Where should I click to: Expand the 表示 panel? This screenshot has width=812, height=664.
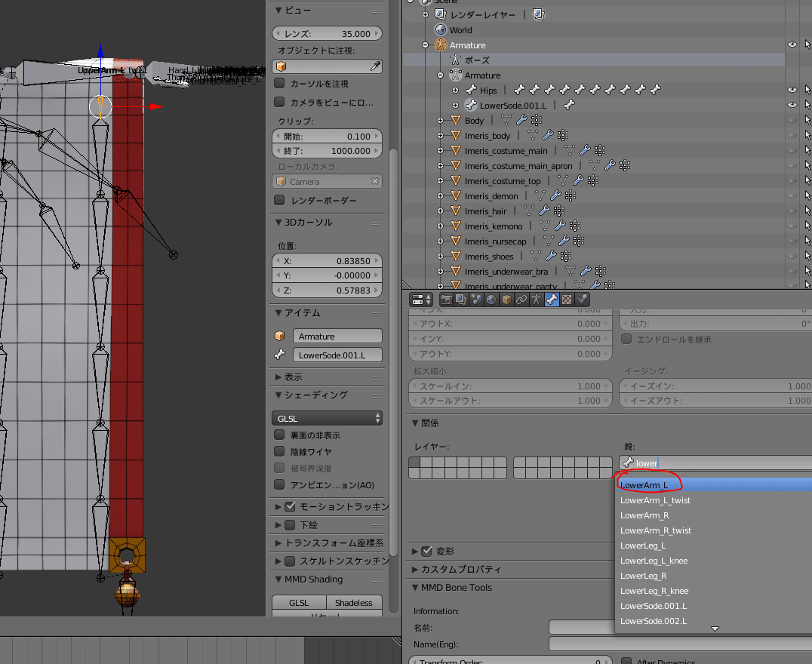[x=278, y=377]
